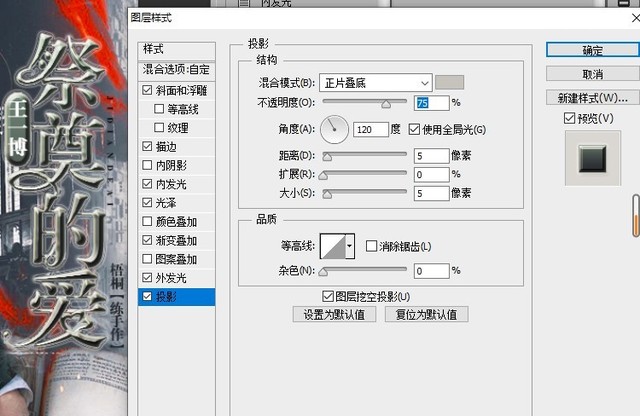Click the 距离 pixel value field
This screenshot has width=640, height=416.
tap(431, 156)
